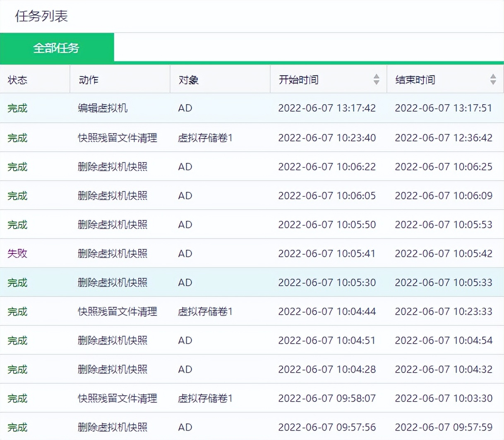Switch to the 全部任务 tab
The image size is (504, 440).
point(57,47)
